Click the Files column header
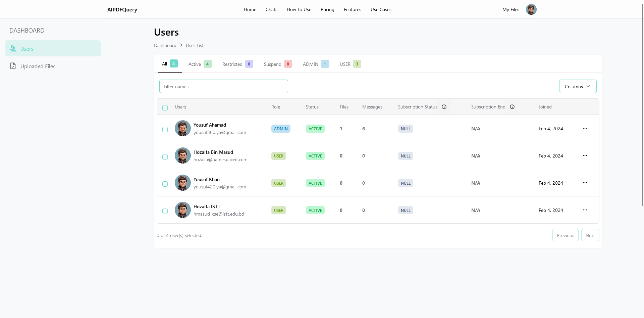This screenshot has height=318, width=644. pyautogui.click(x=344, y=107)
